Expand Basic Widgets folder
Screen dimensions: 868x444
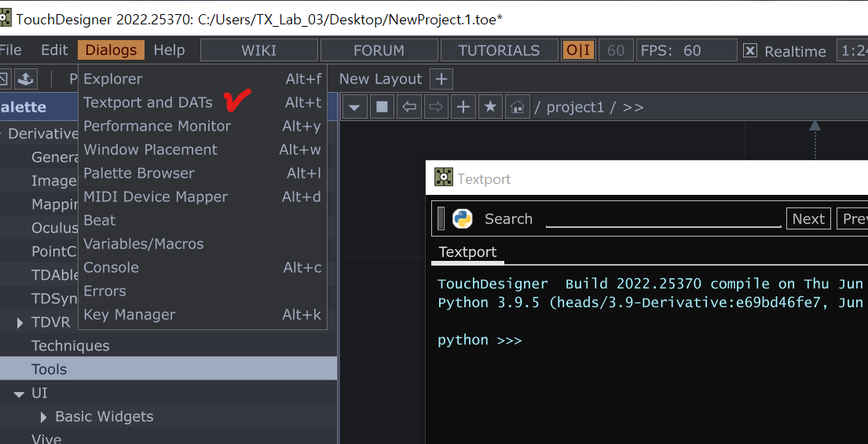pyautogui.click(x=44, y=416)
